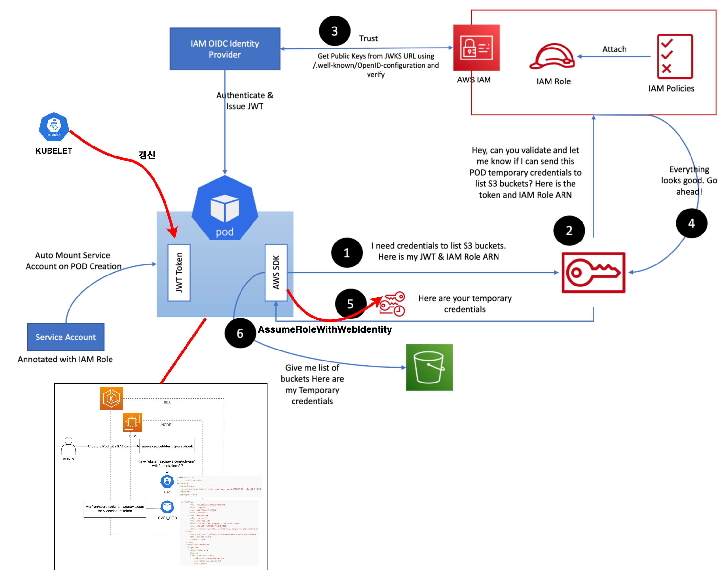Image resolution: width=728 pixels, height=582 pixels.
Task: Click the "ADMIN" caption under the user
Action: (x=69, y=459)
